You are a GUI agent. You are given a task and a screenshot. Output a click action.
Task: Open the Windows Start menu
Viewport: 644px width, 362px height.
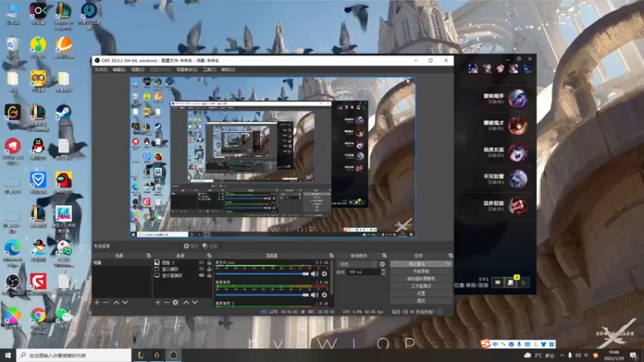[x=8, y=355]
